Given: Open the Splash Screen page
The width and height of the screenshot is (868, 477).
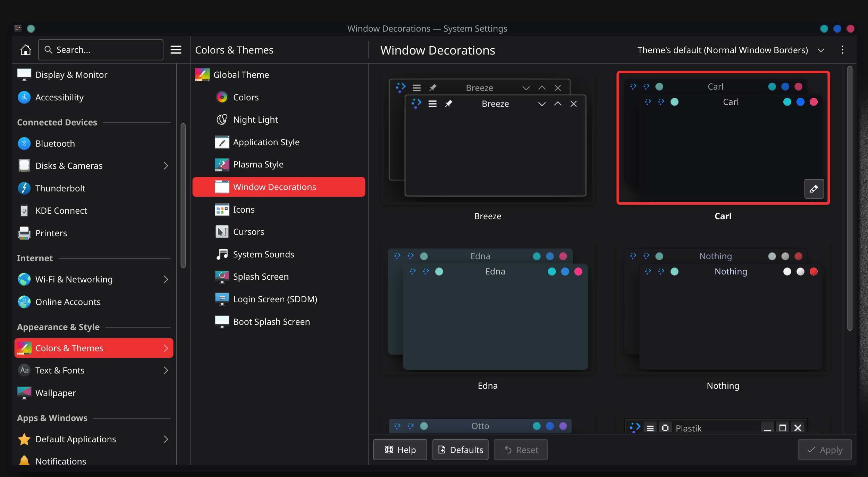Looking at the screenshot, I should pos(279,277).
